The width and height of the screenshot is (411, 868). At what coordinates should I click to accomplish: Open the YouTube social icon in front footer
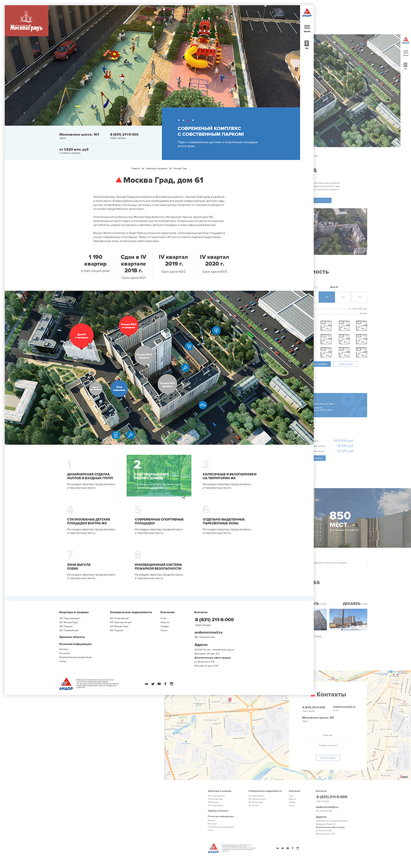[x=159, y=684]
